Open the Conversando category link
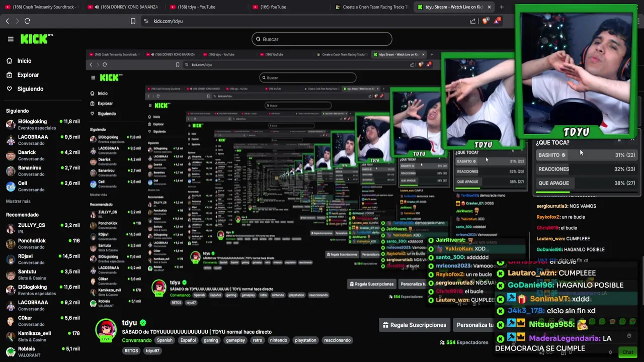Image resolution: width=644 pixels, height=362 pixels. click(x=136, y=340)
